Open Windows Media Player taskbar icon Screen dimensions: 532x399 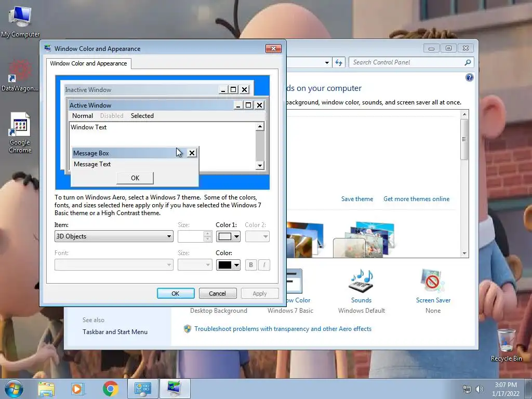click(x=77, y=389)
